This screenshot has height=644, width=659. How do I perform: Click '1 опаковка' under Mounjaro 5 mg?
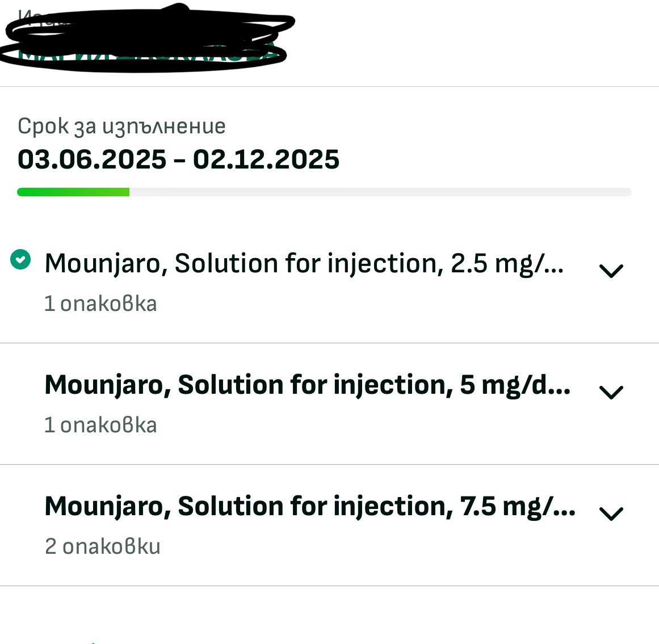point(100,425)
